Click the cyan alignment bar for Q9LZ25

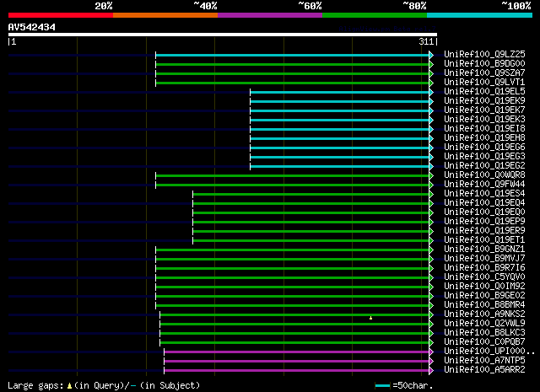(293, 55)
